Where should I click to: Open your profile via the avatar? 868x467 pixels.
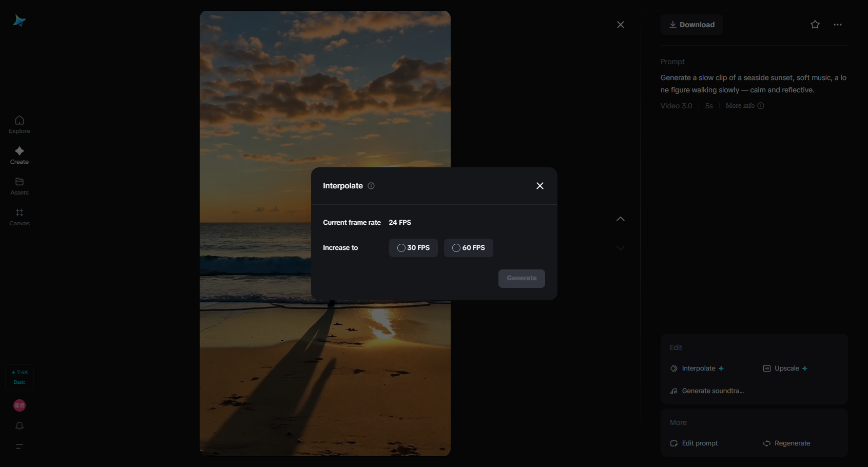pos(19,405)
